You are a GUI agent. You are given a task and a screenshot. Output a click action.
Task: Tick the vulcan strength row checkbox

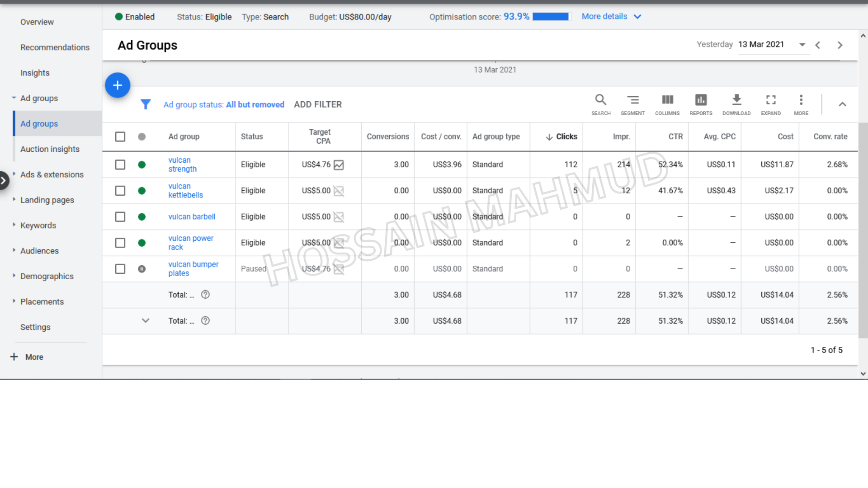point(120,165)
